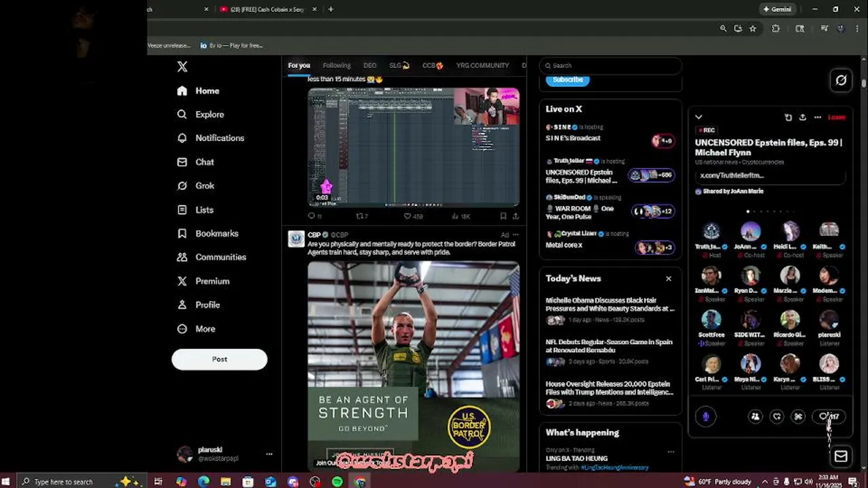The height and width of the screenshot is (488, 868).
Task: Click the Space panel share icon
Action: pyautogui.click(x=802, y=117)
